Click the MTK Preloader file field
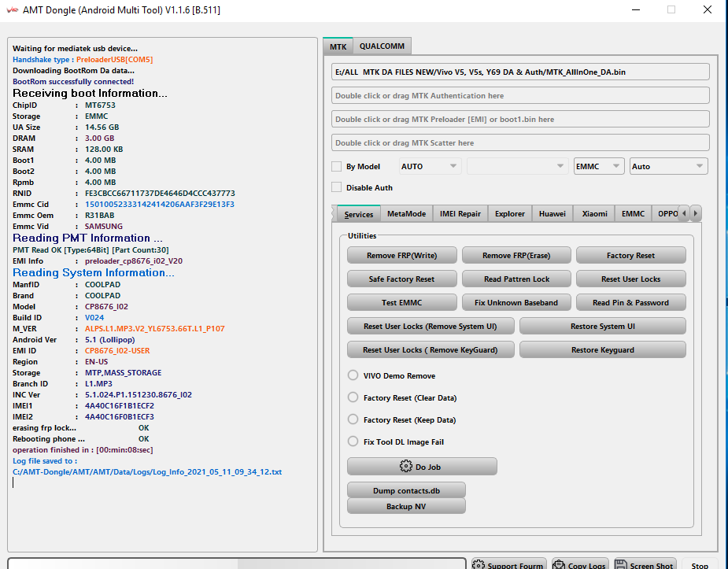The image size is (728, 569). 520,120
